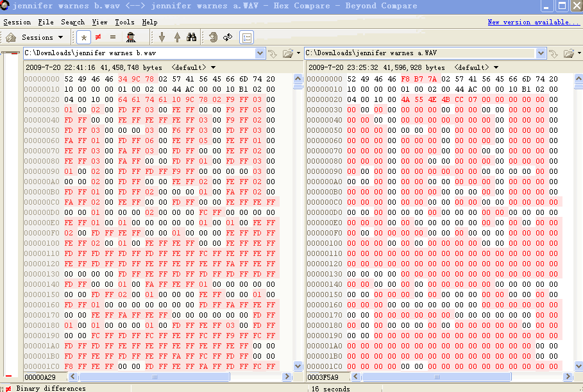Toggle Show Differences not-equal button

point(98,37)
